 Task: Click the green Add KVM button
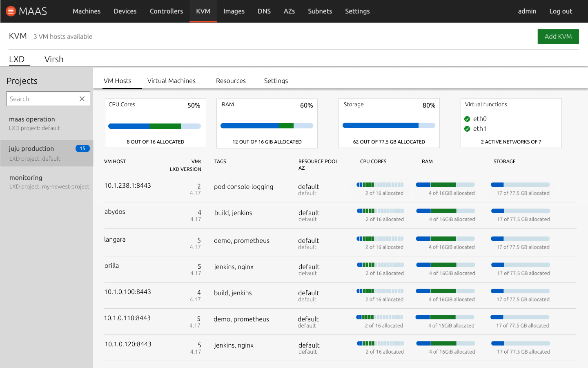point(558,36)
